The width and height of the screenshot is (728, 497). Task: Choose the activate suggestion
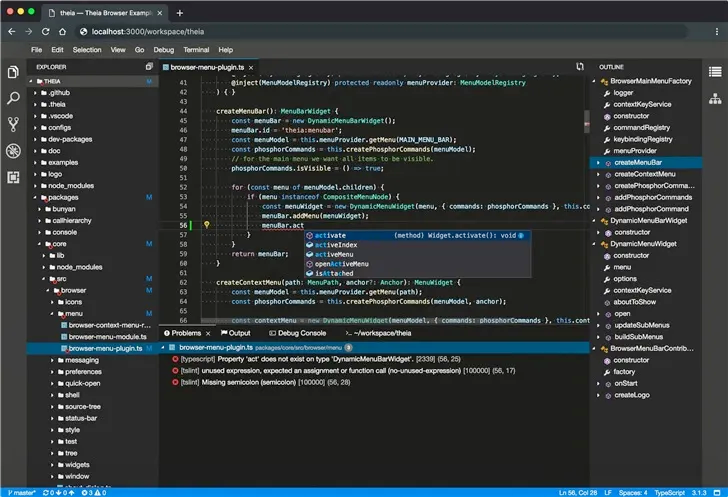pyautogui.click(x=418, y=235)
